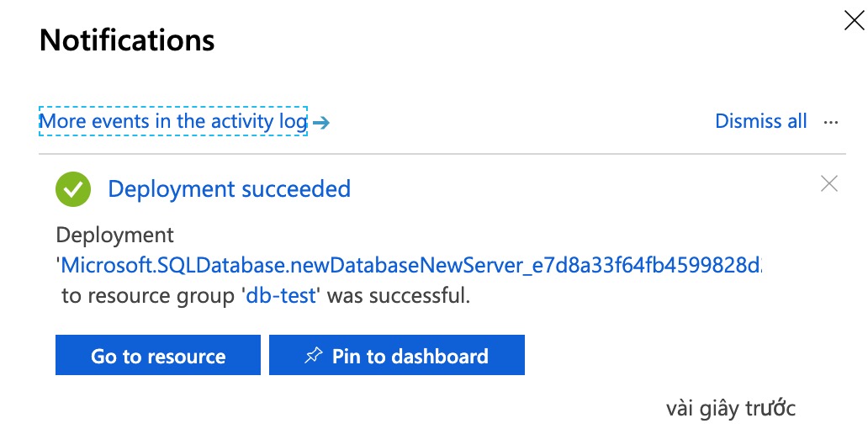Screen dimensions: 868x434
Task: Open the db-test resource group link
Action: click(281, 296)
